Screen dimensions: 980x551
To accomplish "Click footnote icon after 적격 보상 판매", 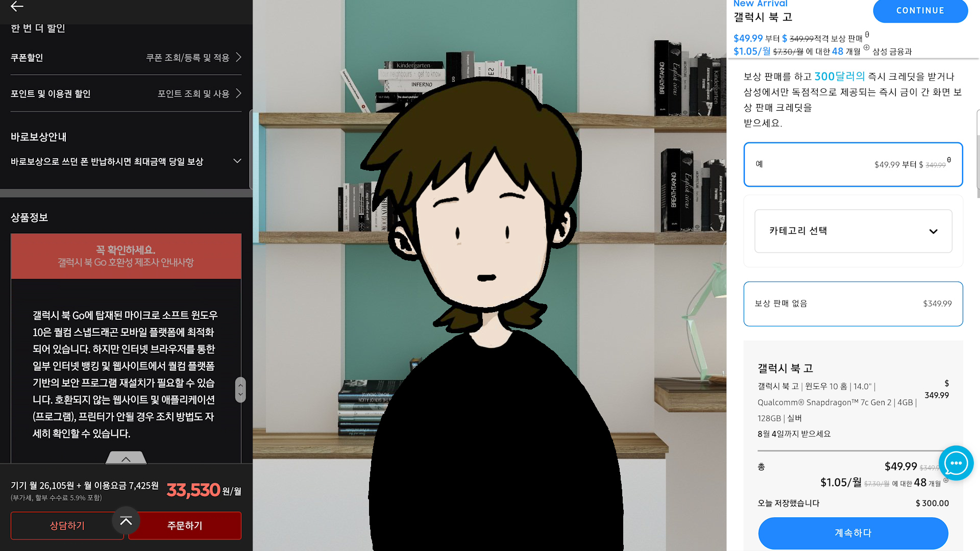I will pyautogui.click(x=867, y=35).
